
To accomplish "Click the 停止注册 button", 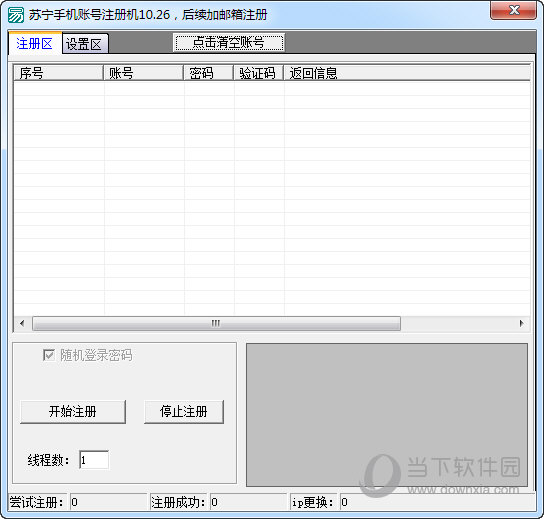I will 184,412.
